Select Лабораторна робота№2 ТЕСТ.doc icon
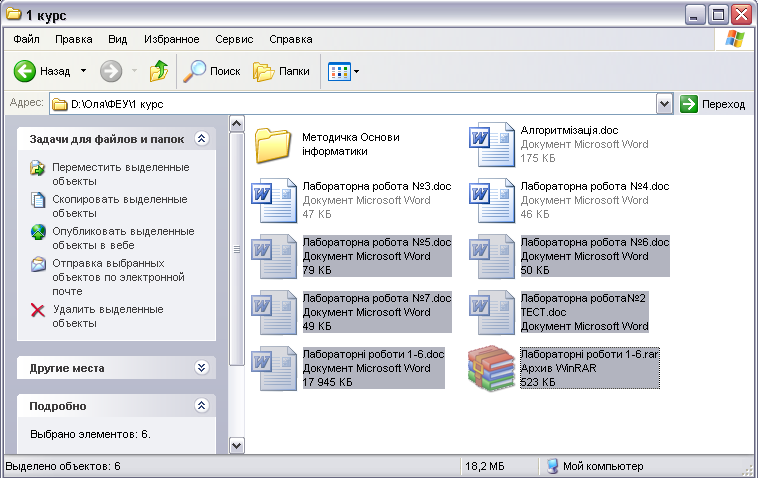The width and height of the screenshot is (758, 478). [x=492, y=313]
